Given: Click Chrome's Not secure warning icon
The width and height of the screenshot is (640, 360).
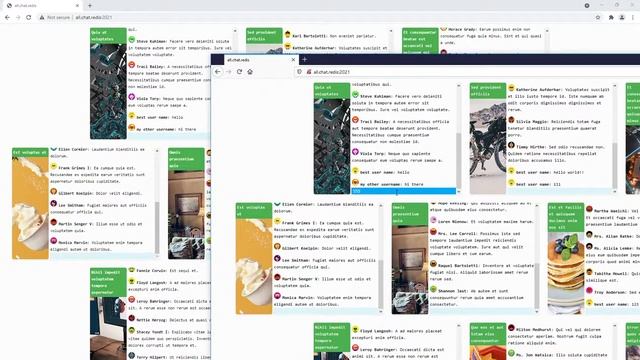Looking at the screenshot, I should 42,17.
